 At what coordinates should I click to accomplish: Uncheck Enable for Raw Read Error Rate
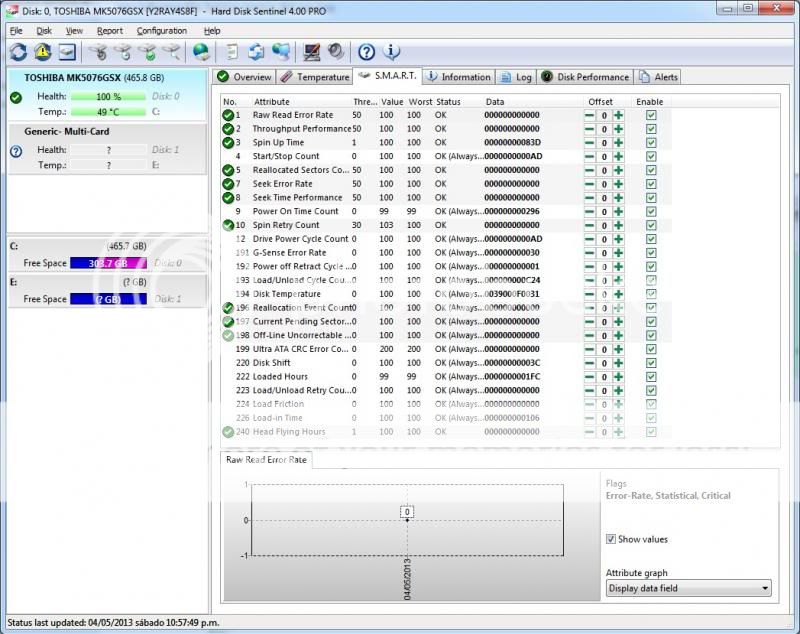click(x=651, y=115)
